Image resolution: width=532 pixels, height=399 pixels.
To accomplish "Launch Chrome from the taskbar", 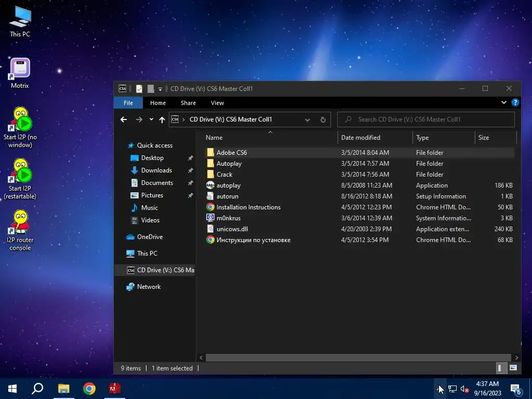I will tap(89, 388).
